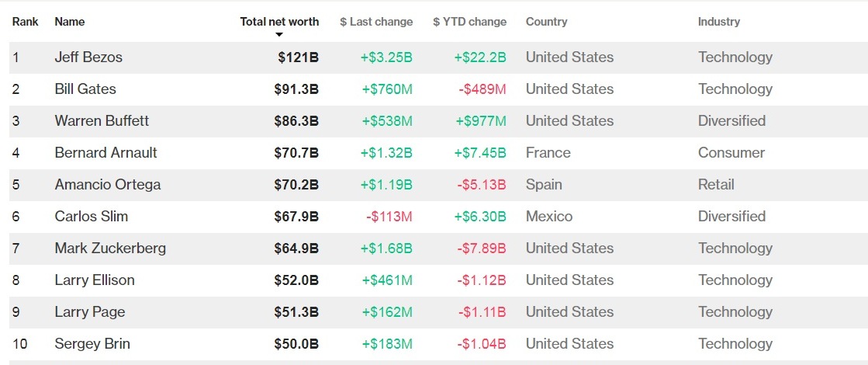Click the sort arrow under Total net worth
Image resolution: width=868 pixels, height=365 pixels.
(x=279, y=35)
